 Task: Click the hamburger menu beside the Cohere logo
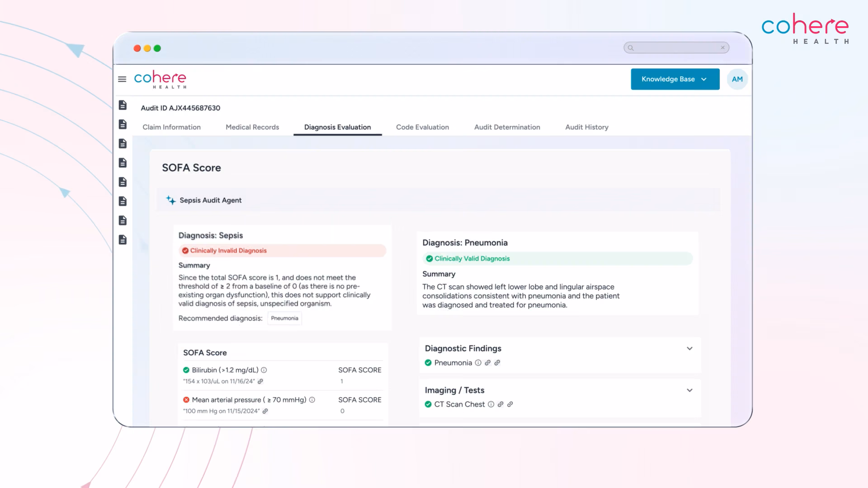(x=122, y=79)
